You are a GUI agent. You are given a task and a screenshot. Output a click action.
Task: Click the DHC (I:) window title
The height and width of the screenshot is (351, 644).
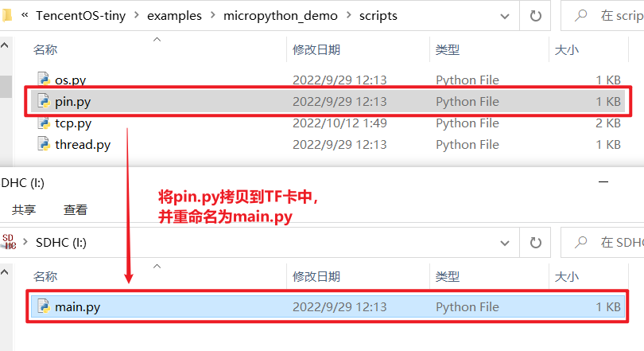coord(22,182)
